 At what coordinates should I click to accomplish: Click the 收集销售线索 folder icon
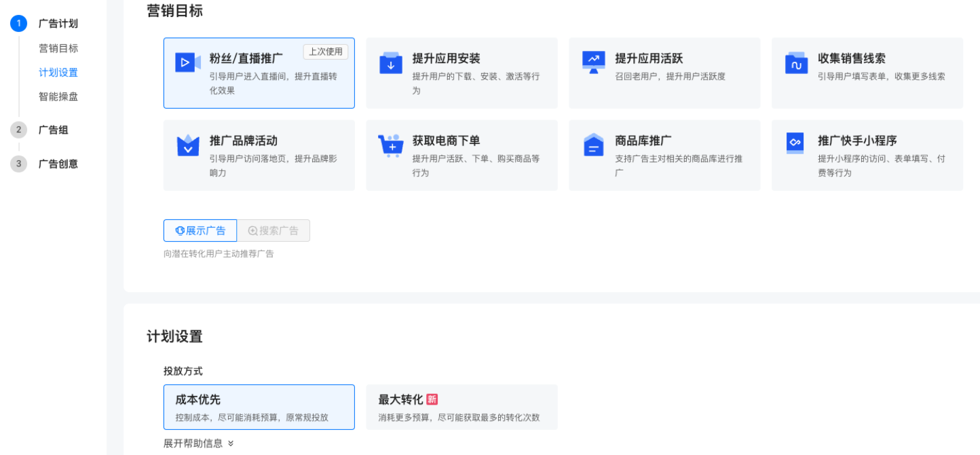tap(796, 62)
